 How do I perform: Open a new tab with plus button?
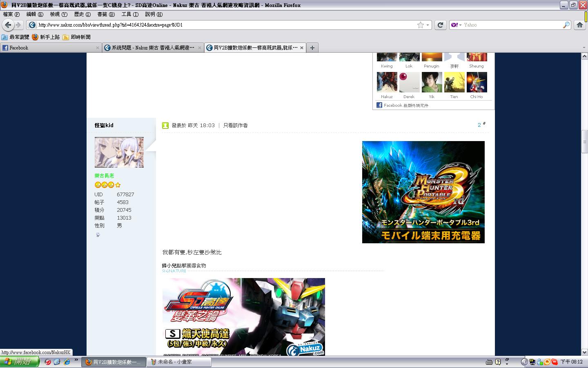coord(312,48)
